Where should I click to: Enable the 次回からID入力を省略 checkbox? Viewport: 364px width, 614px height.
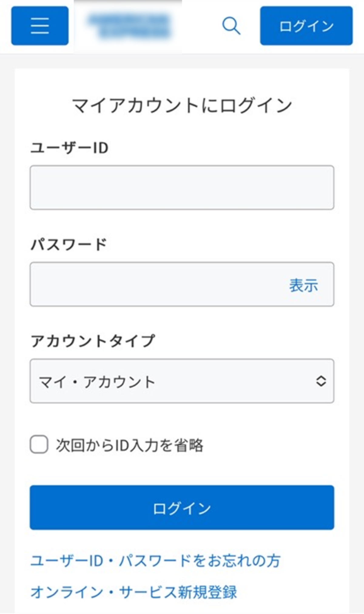39,445
